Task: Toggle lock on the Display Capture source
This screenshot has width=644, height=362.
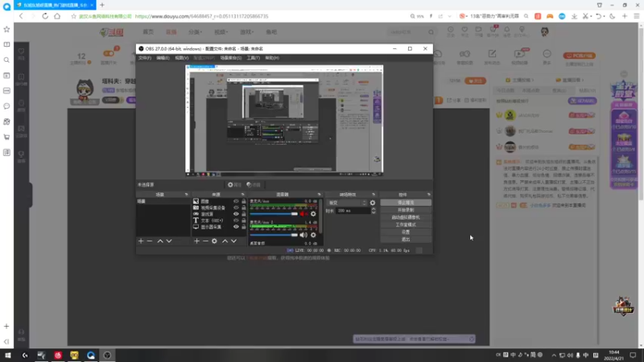Action: 244,227
